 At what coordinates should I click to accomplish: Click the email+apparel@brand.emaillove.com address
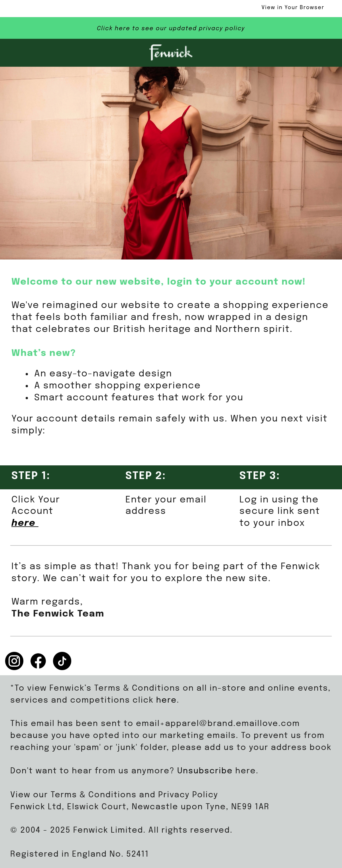[217, 723]
